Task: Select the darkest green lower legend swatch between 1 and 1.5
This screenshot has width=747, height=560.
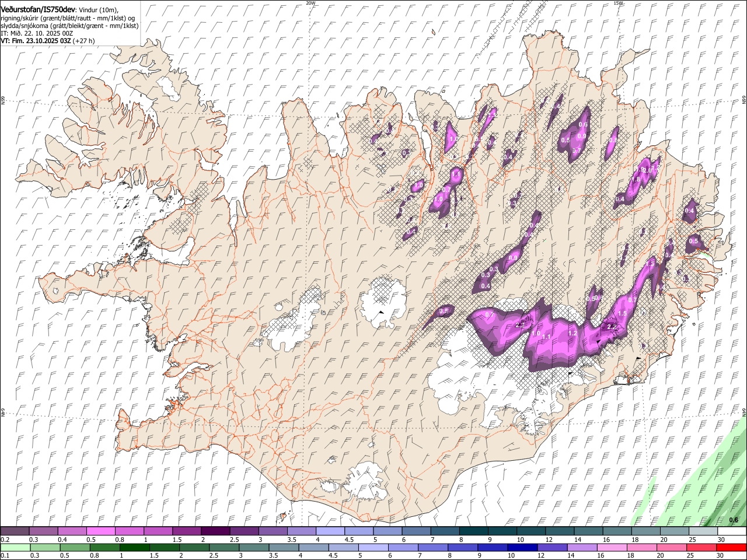Action: tap(135, 547)
